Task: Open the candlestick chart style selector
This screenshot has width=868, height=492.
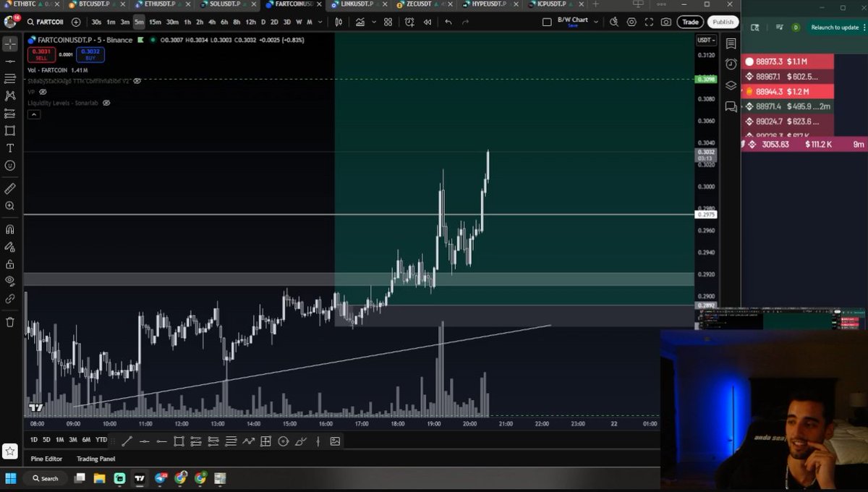Action: coord(339,22)
